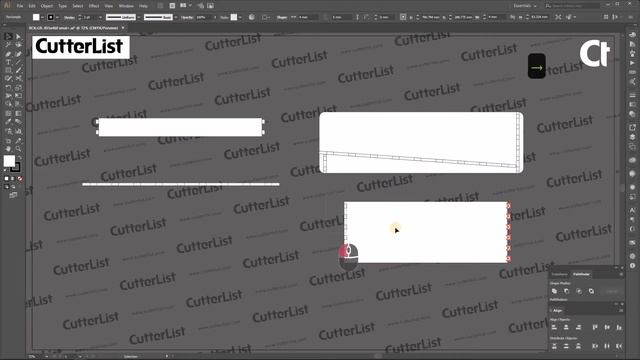Activate Fill box in toolbox
This screenshot has height=360, width=640.
9,161
